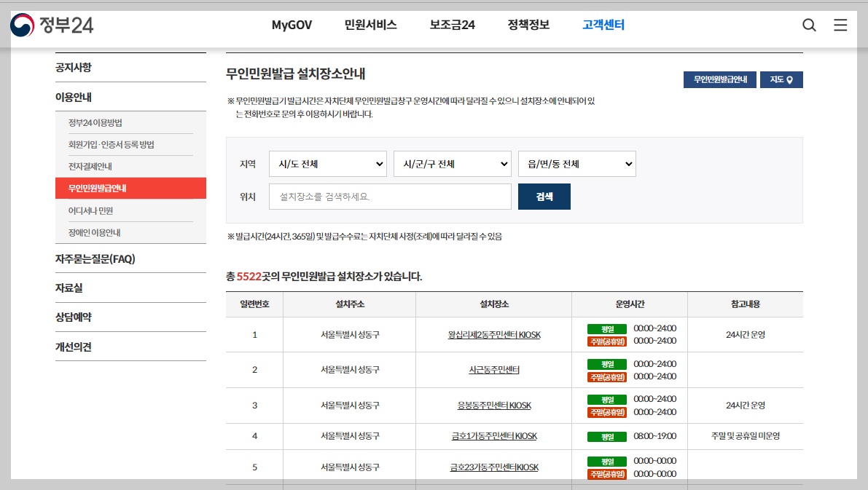The image size is (868, 490).
Task: Open the 민원서비스 menu
Action: (372, 24)
